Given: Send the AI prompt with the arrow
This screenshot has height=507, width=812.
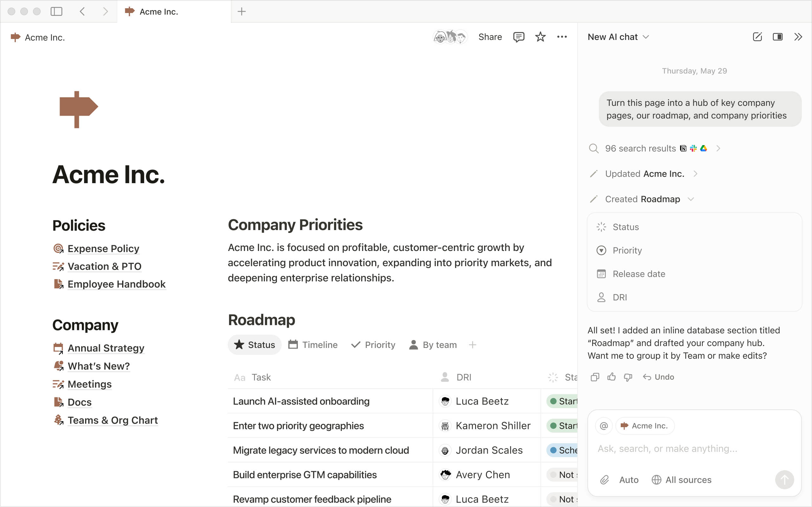Looking at the screenshot, I should tap(784, 479).
